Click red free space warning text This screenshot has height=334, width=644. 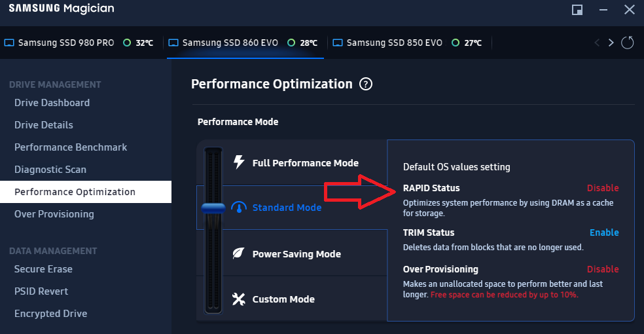coord(505,295)
